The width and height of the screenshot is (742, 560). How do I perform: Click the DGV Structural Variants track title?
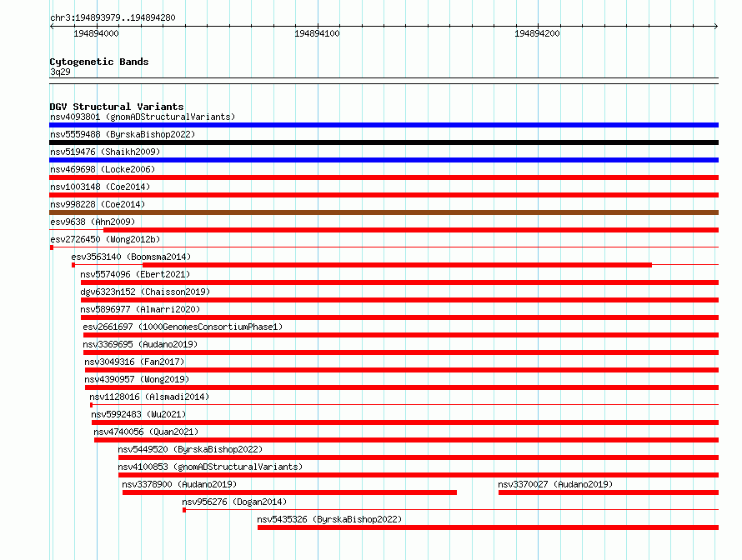[117, 107]
